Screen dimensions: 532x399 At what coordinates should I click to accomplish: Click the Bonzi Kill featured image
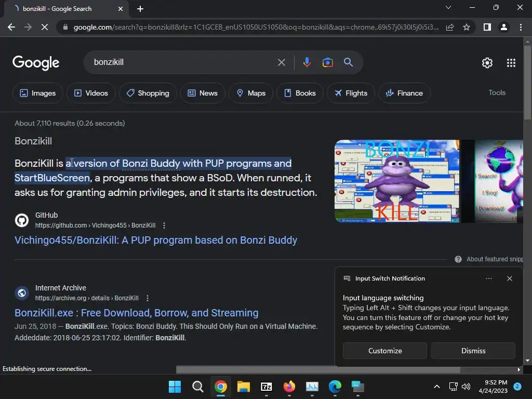point(397,181)
